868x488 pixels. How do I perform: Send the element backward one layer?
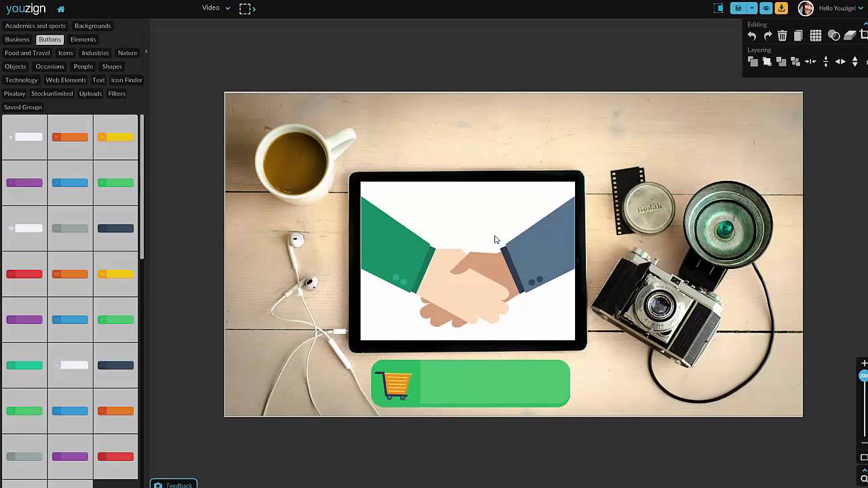point(781,62)
